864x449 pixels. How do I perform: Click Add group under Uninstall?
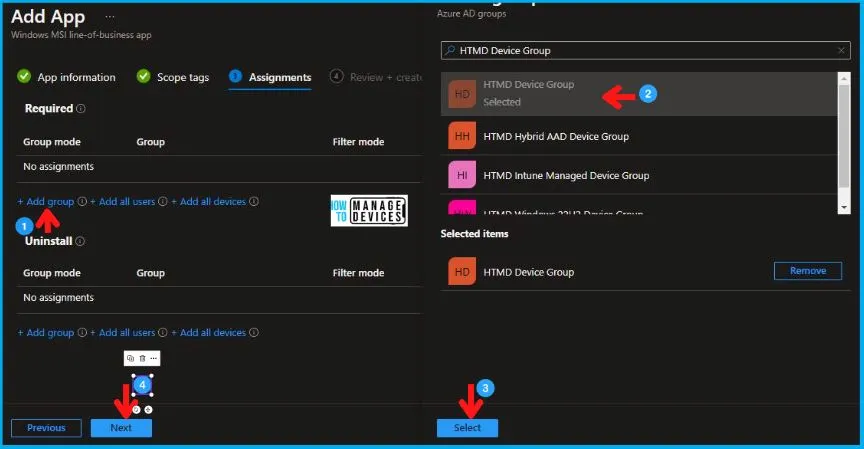coord(46,333)
